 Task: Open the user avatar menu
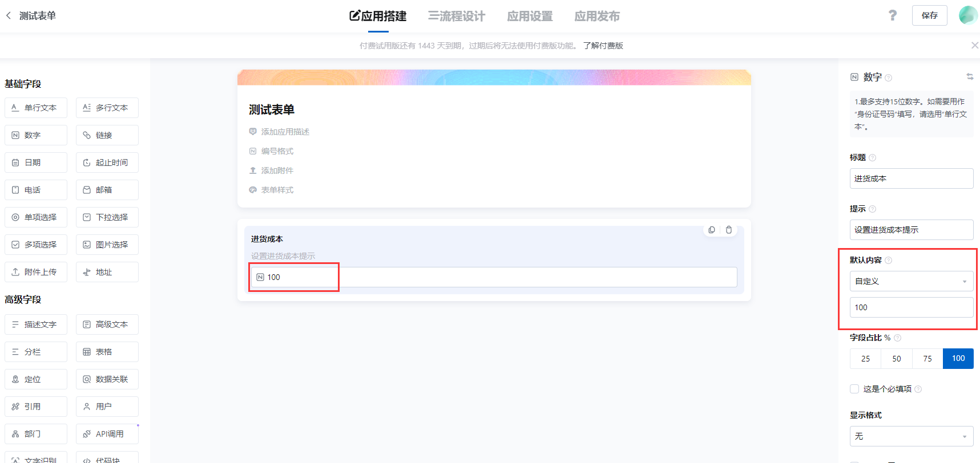click(x=968, y=15)
